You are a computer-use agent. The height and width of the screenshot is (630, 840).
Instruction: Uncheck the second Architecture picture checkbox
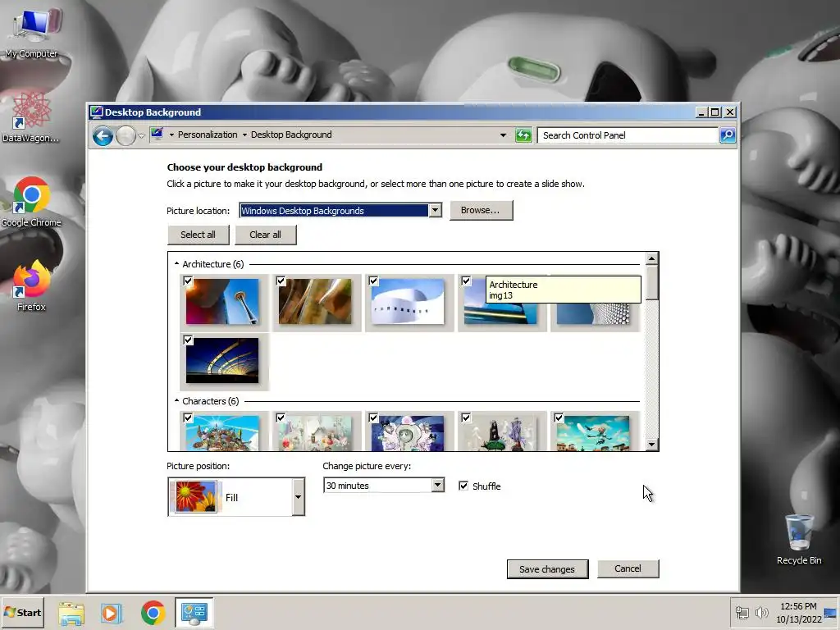[281, 281]
